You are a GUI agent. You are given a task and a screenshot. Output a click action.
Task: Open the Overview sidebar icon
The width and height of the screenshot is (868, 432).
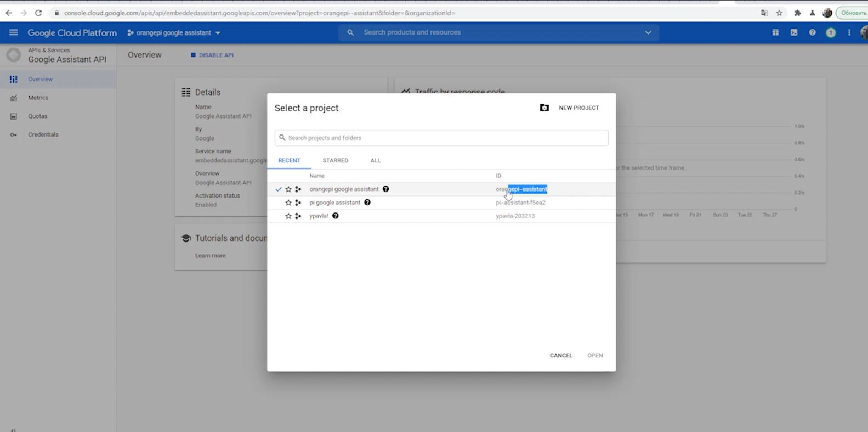[x=14, y=80]
